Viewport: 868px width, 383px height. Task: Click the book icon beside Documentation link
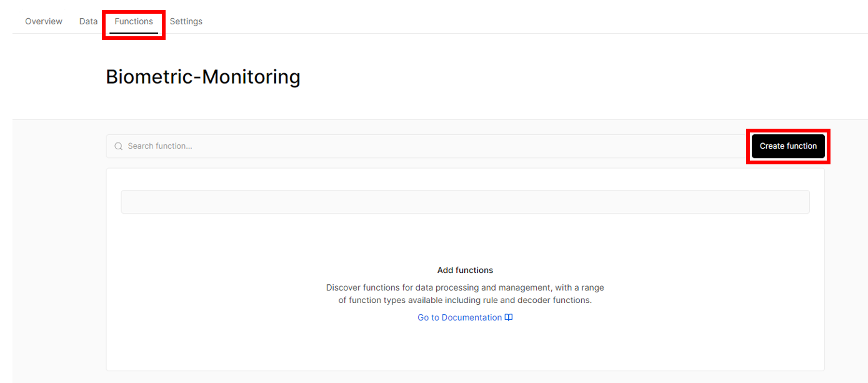point(509,317)
